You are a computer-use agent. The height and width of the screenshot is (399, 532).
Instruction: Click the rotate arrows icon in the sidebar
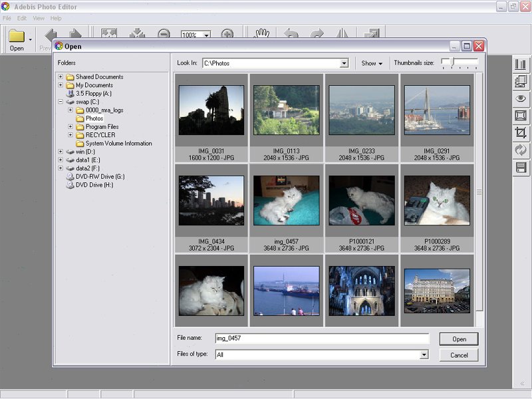[x=521, y=150]
